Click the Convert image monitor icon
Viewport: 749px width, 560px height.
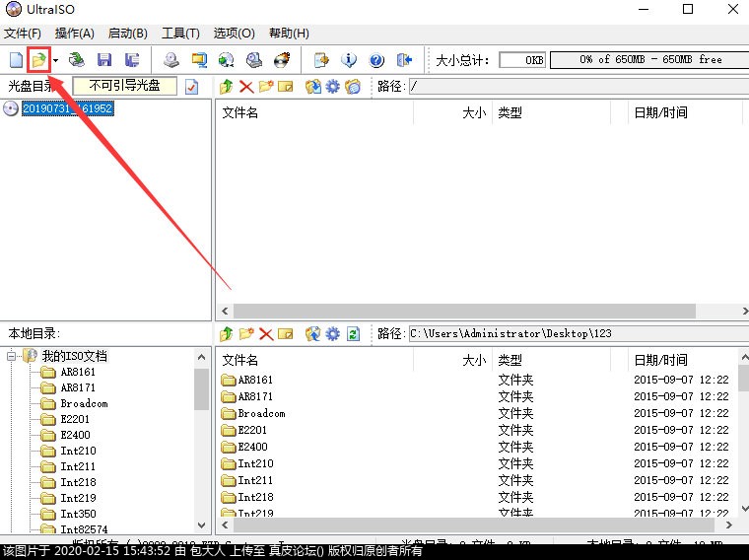coord(199,60)
